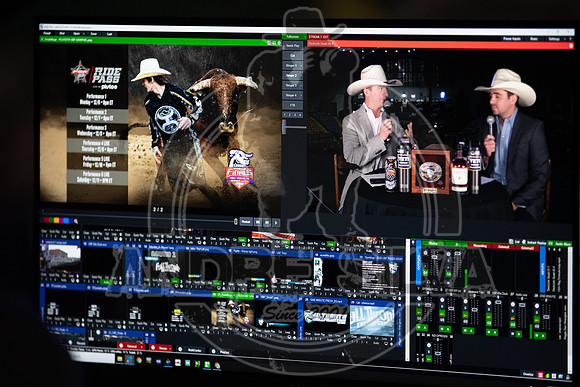Open File Explorer from the taskbar
580x387 pixels.
[x=120, y=359]
